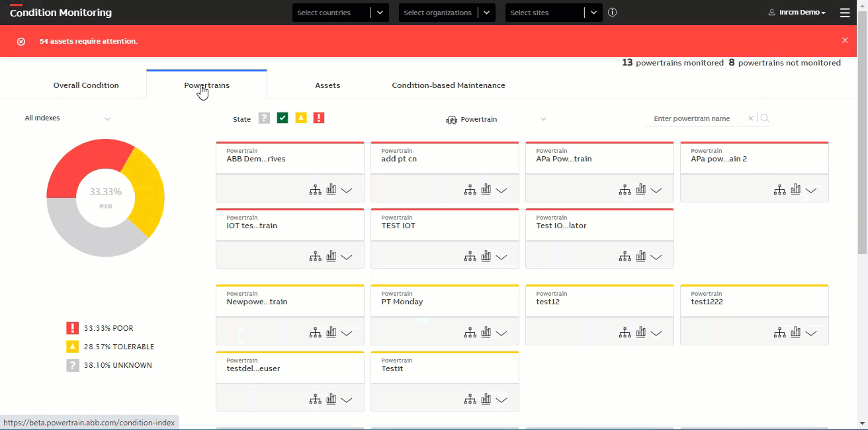Open the All Indexes dropdown
868x430 pixels.
67,118
